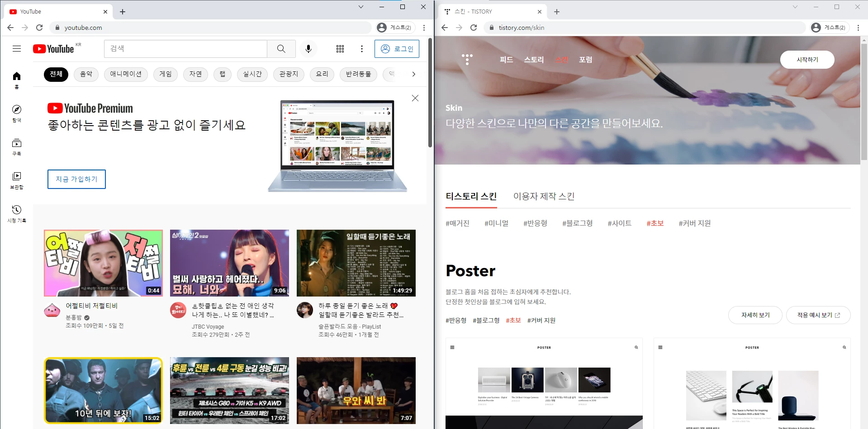Viewport: 868px width, 429px height.
Task: Filter skins by #사이트 tag
Action: coord(619,223)
